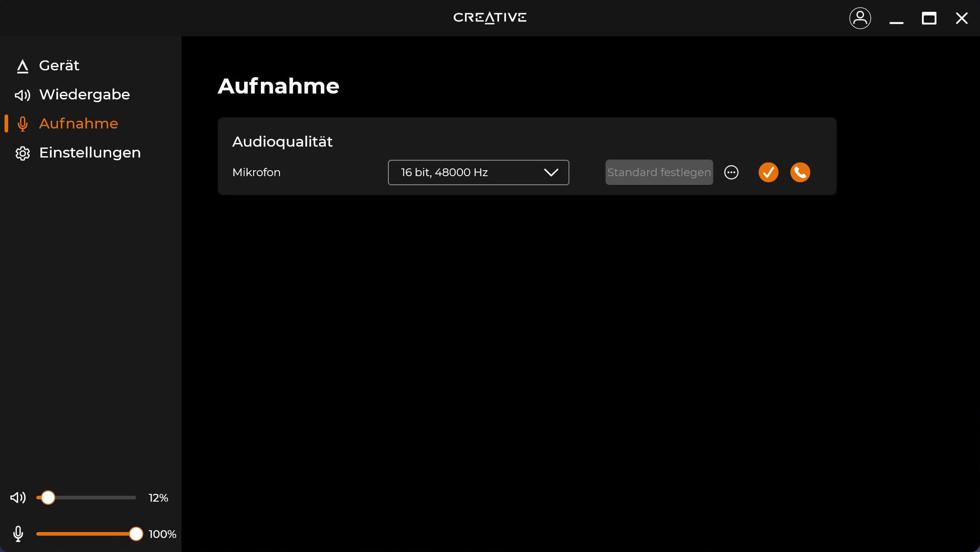Click the Gerät sidebar icon
The width and height of the screenshot is (980, 552).
(x=22, y=66)
